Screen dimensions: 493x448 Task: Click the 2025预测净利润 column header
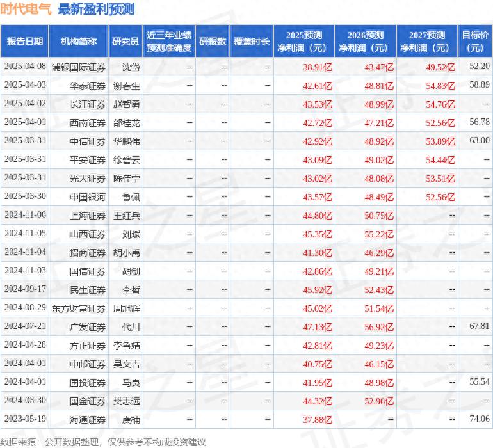click(x=304, y=41)
